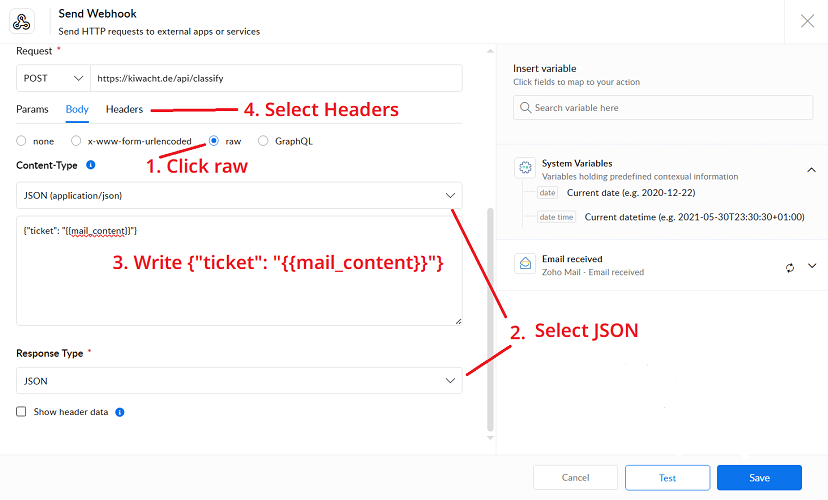The width and height of the screenshot is (828, 500).
Task: Click the Test button
Action: click(667, 478)
